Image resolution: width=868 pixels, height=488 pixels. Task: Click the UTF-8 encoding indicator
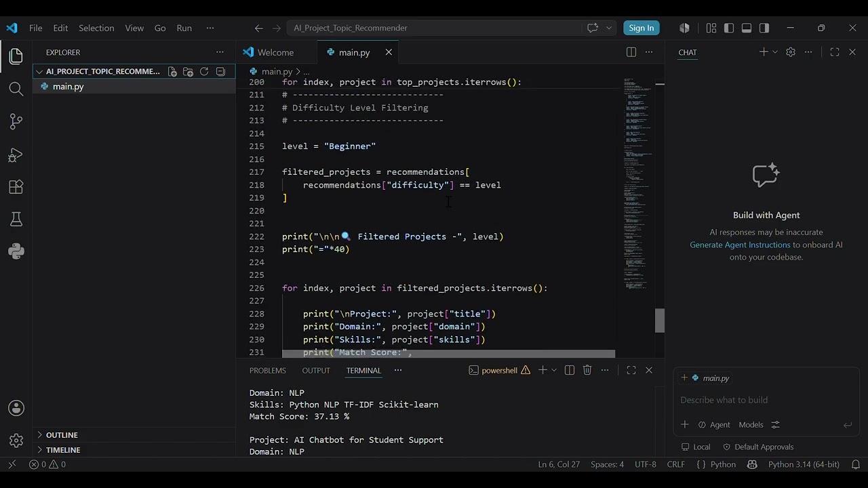click(x=646, y=464)
